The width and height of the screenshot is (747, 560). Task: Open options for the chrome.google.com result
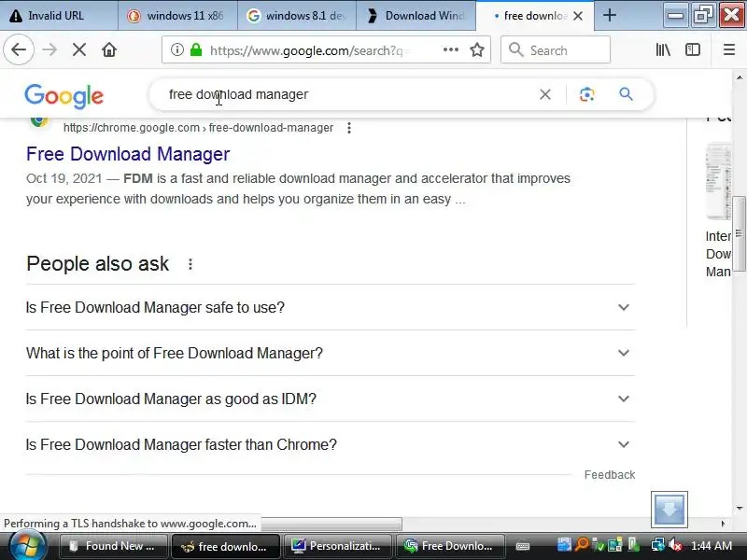coord(349,128)
